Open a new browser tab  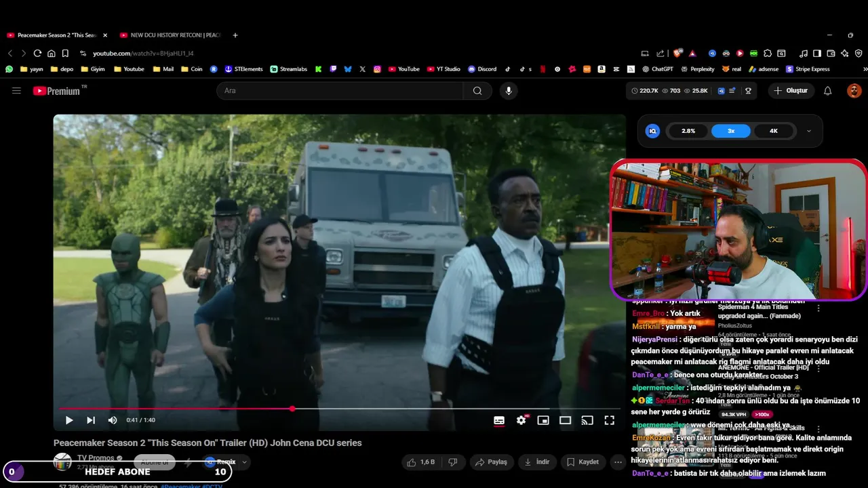235,35
